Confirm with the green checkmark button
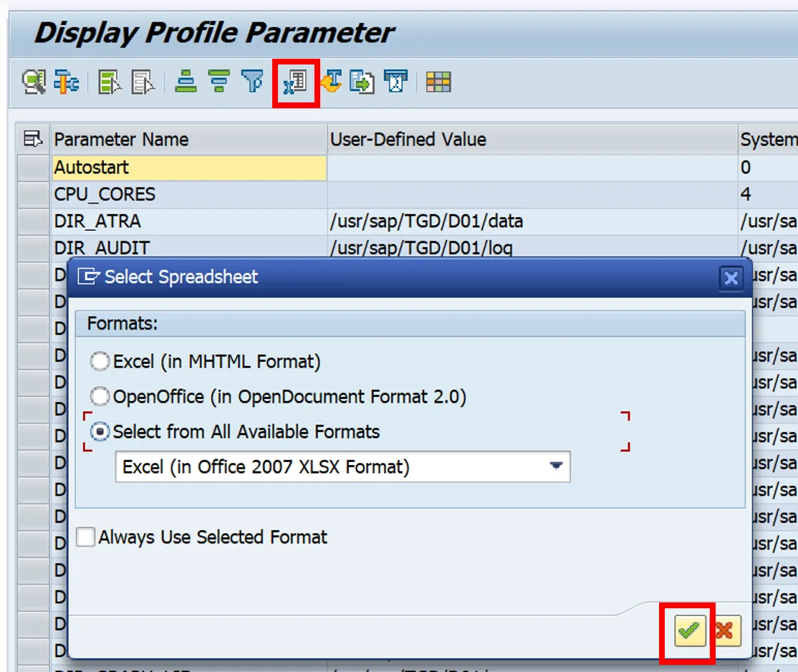The image size is (798, 672). click(x=690, y=630)
